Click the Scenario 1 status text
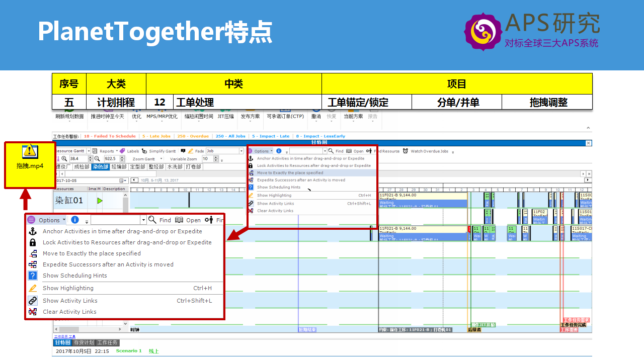The image size is (644, 362). pyautogui.click(x=129, y=351)
